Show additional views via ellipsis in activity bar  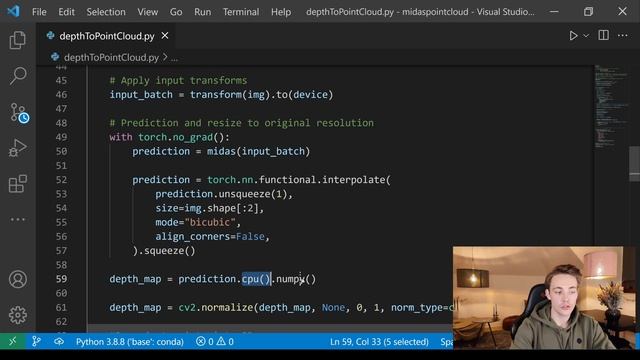[x=18, y=219]
